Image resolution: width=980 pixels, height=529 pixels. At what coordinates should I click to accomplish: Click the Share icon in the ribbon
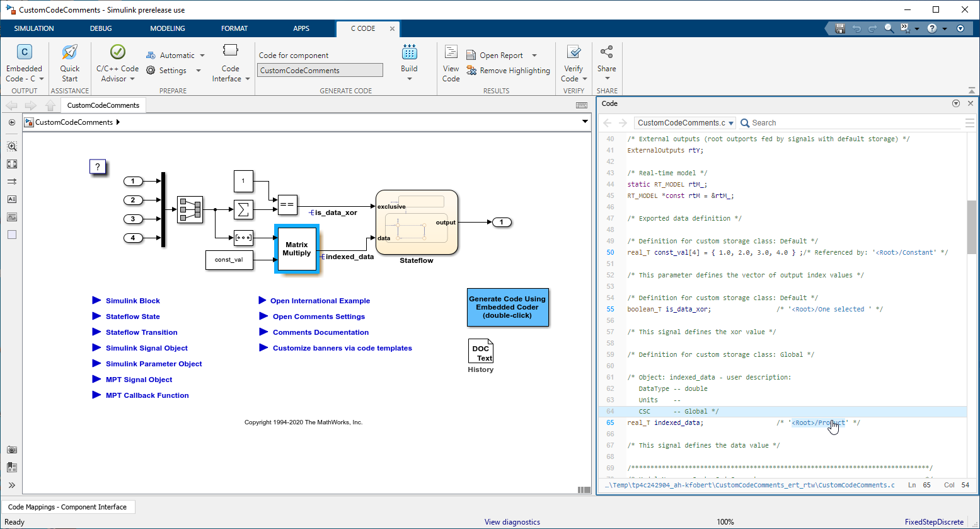tap(606, 53)
